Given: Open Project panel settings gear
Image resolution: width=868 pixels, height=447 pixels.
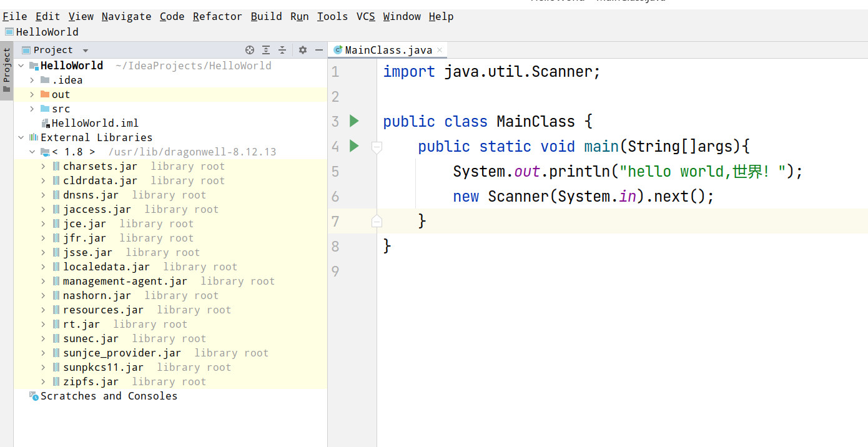Looking at the screenshot, I should pos(303,50).
